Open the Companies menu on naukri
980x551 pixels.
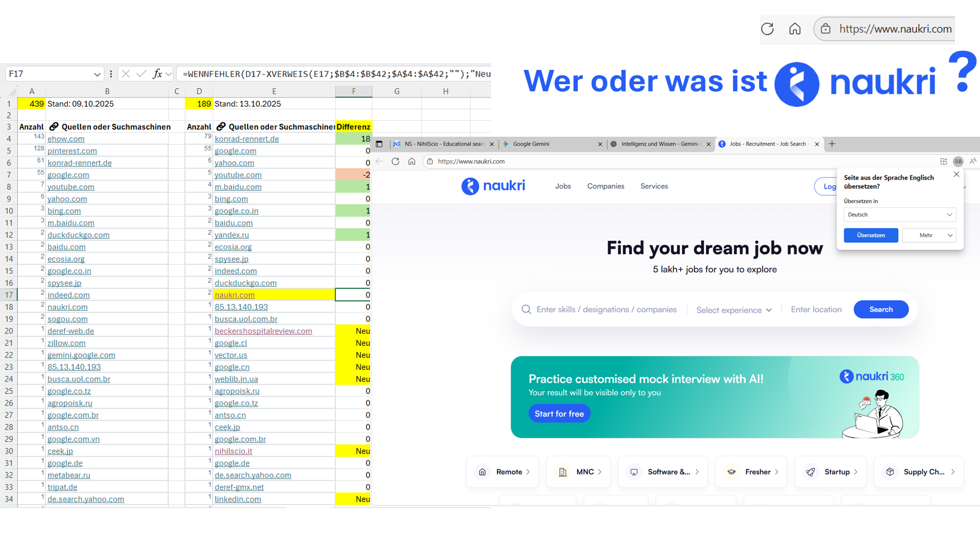coord(605,186)
